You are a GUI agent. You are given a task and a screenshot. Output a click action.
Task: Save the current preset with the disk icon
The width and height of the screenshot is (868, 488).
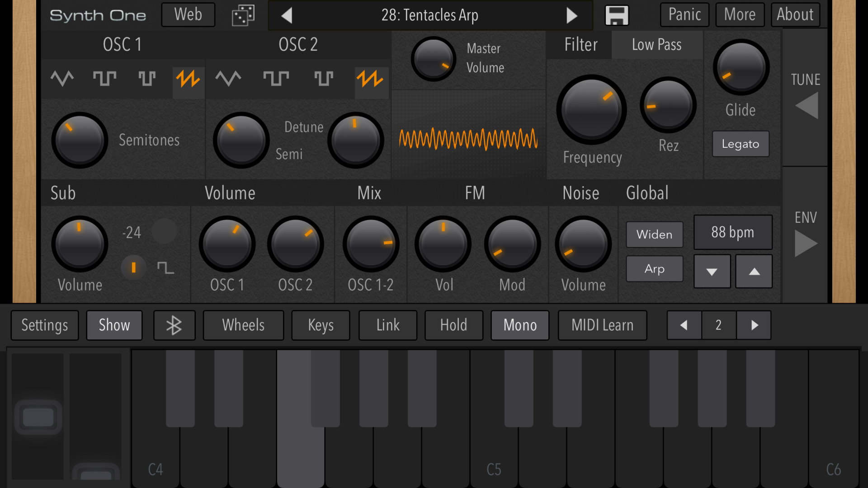[616, 15]
